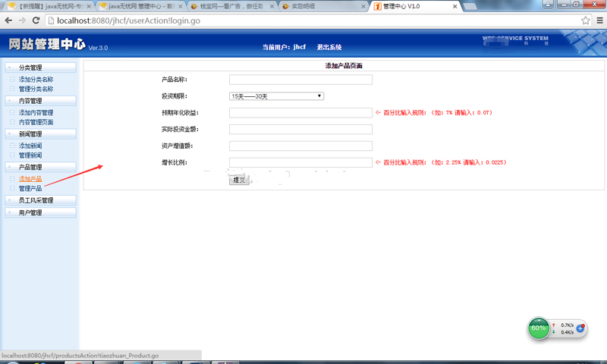Expand the 员工风采管理 section
The width and height of the screenshot is (607, 364).
(x=40, y=200)
